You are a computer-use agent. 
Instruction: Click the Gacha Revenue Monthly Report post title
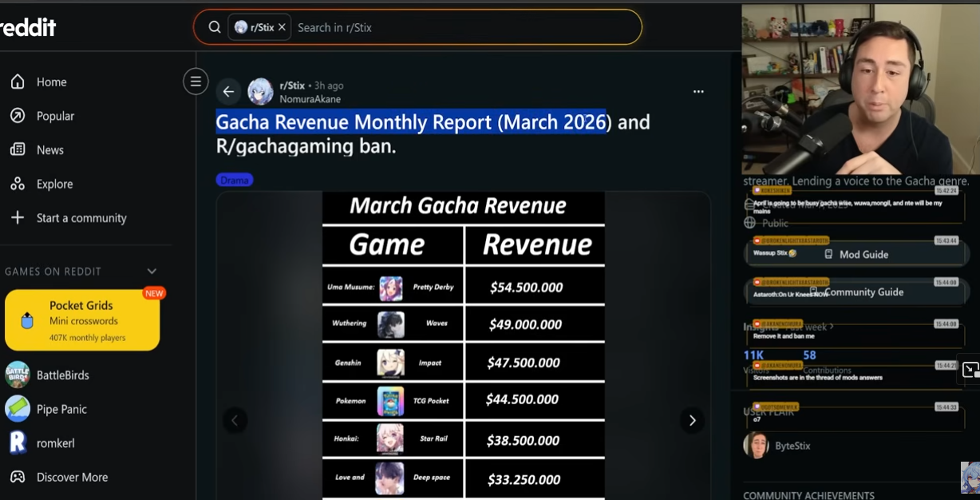(433, 134)
